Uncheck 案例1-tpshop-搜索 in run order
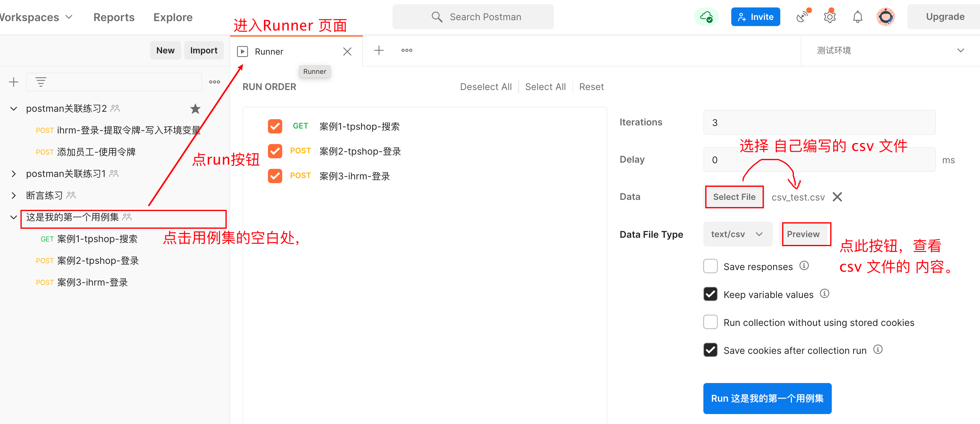The height and width of the screenshot is (424, 980). pyautogui.click(x=275, y=126)
